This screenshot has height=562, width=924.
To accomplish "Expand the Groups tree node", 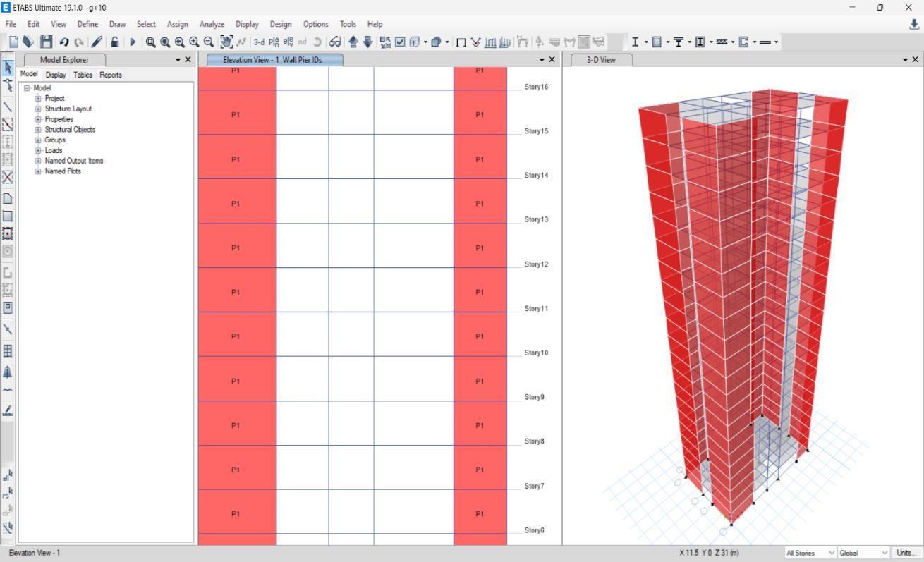I will click(x=39, y=140).
